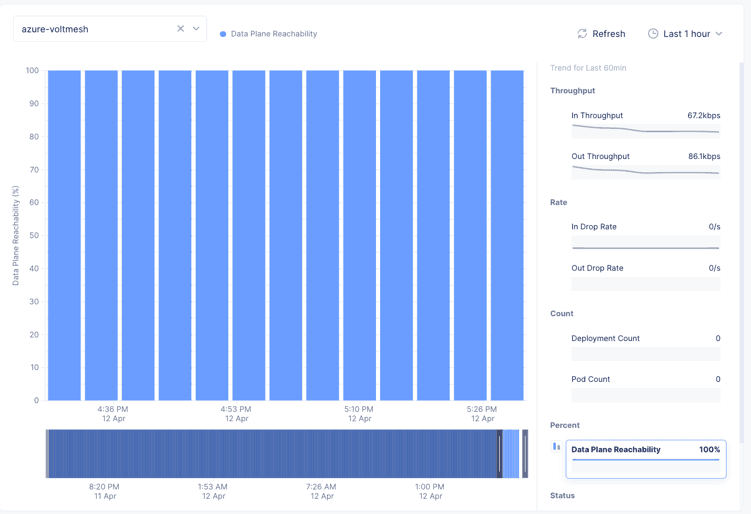Click the Refresh button label
Screen dimensions: 751x514
[x=608, y=34]
